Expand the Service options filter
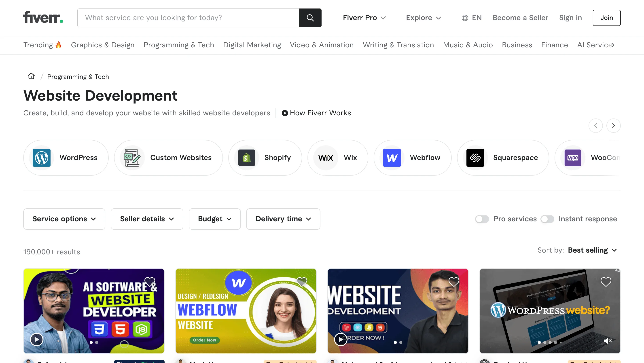This screenshot has width=644, height=363. (64, 219)
